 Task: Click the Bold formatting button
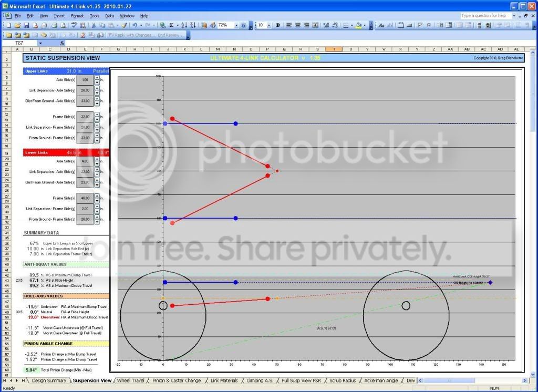(x=278, y=25)
